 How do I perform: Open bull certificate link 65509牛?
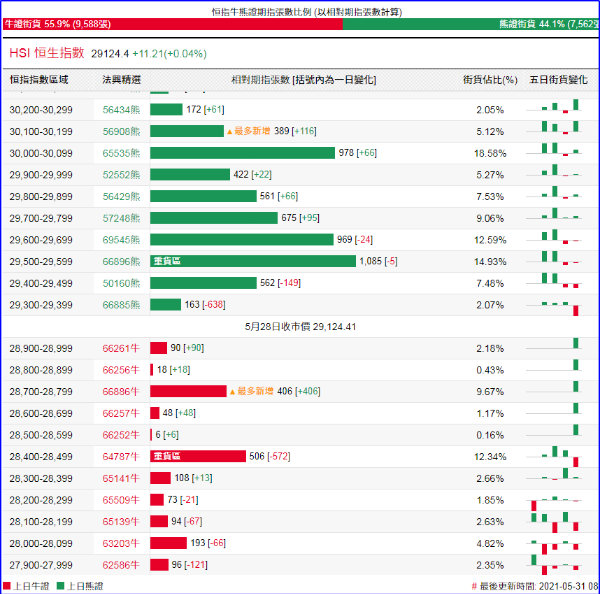(121, 500)
